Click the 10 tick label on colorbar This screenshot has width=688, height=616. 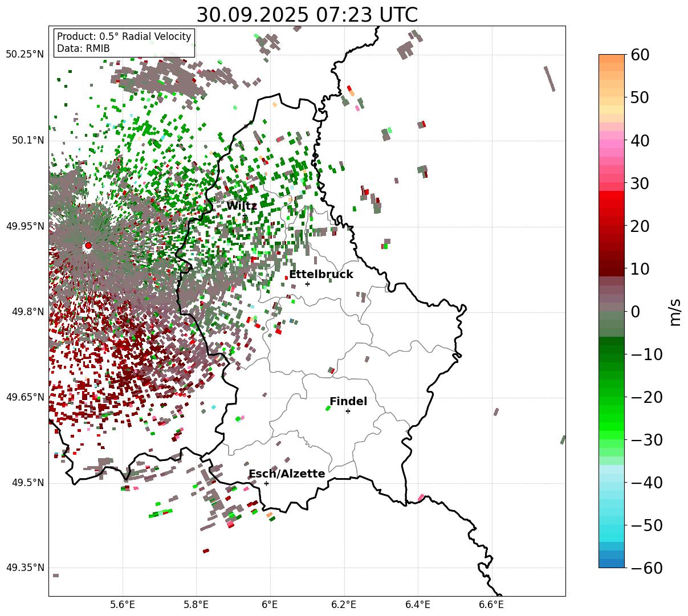coord(640,268)
